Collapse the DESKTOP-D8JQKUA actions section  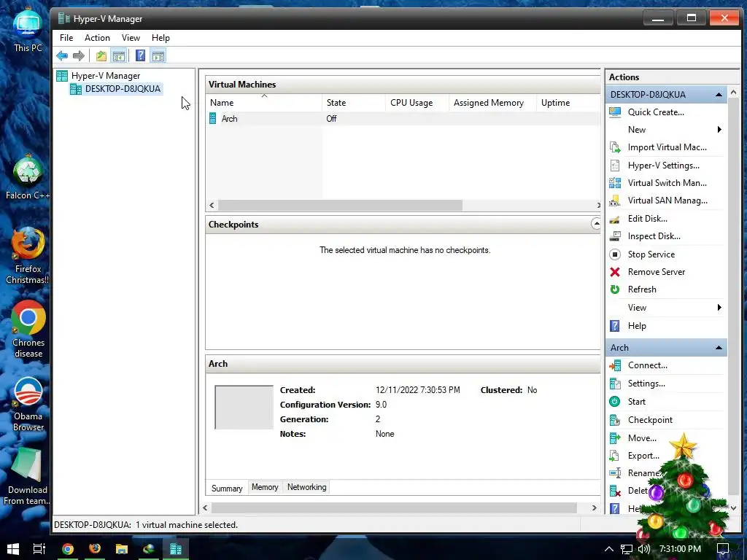719,95
